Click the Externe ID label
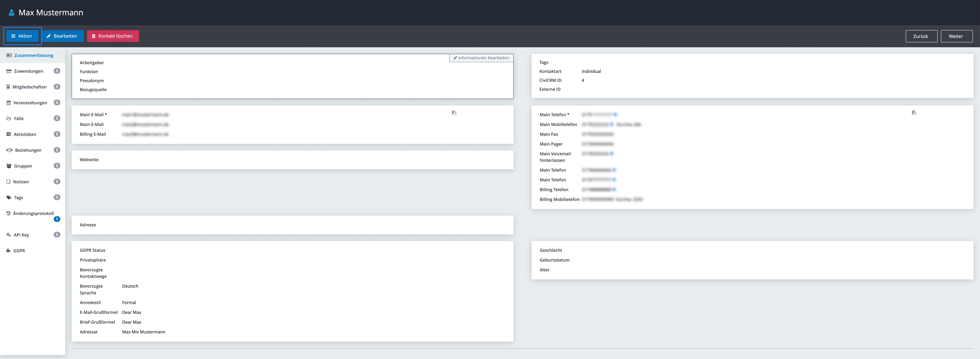The image size is (980, 359). tap(550, 89)
